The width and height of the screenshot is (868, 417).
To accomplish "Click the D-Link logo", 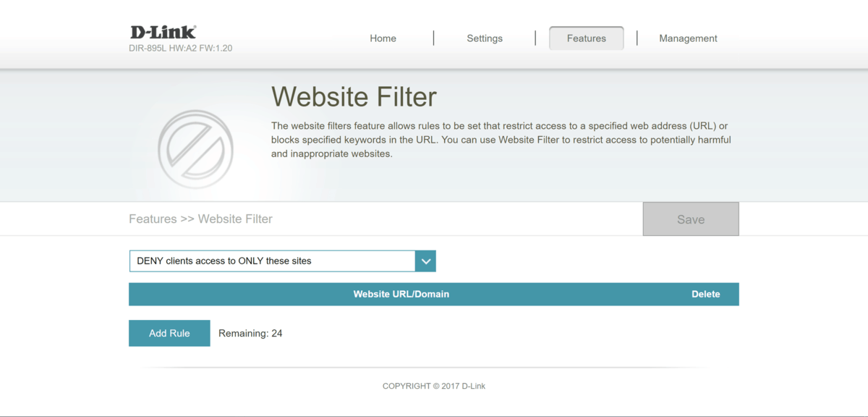I will (x=163, y=32).
